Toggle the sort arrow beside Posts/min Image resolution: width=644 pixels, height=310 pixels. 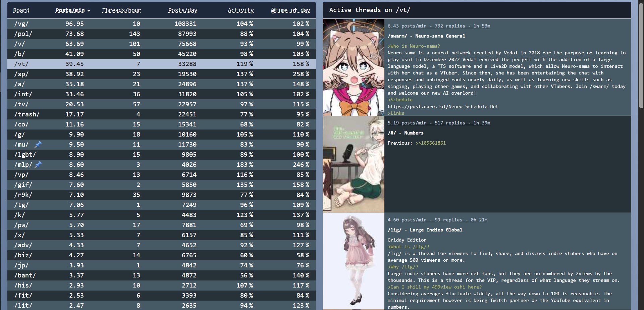point(89,11)
